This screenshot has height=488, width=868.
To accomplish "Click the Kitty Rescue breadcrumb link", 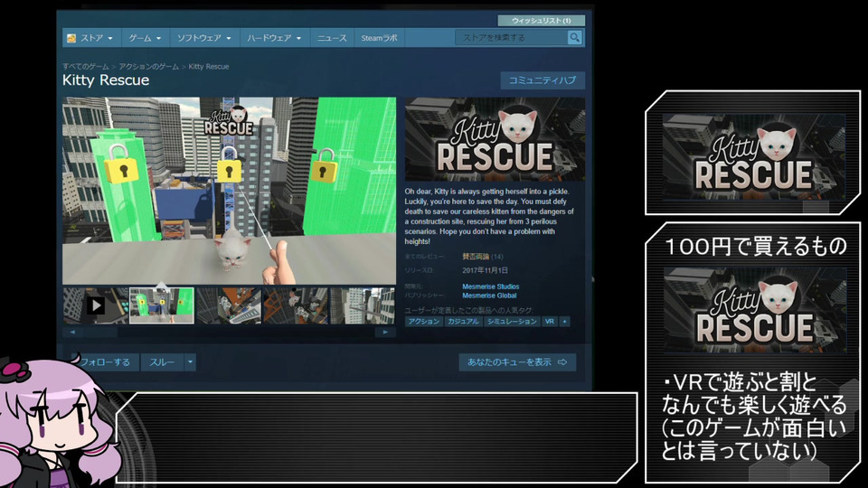I will [209, 66].
